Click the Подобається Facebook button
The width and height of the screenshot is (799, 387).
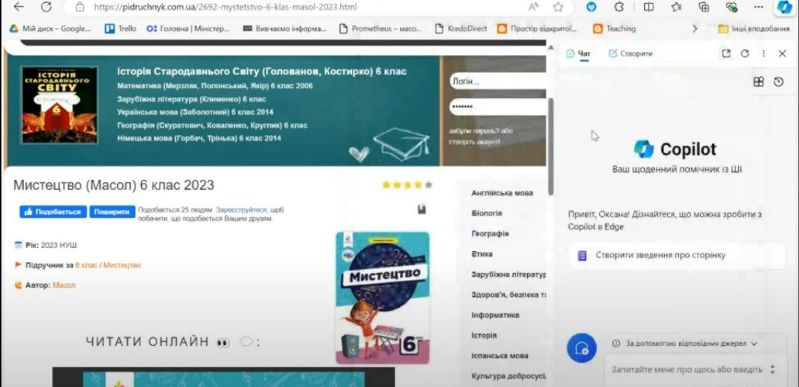point(53,212)
